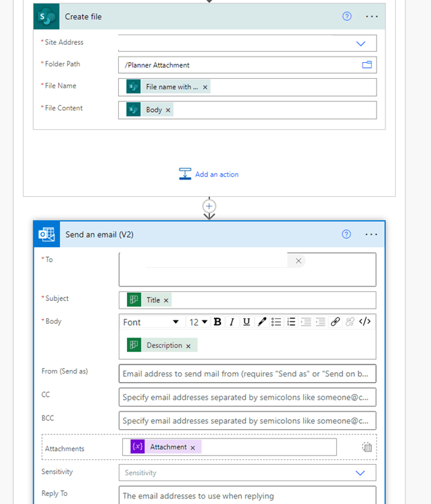Click the Send an email (V2) title
The width and height of the screenshot is (431, 504).
pos(99,235)
